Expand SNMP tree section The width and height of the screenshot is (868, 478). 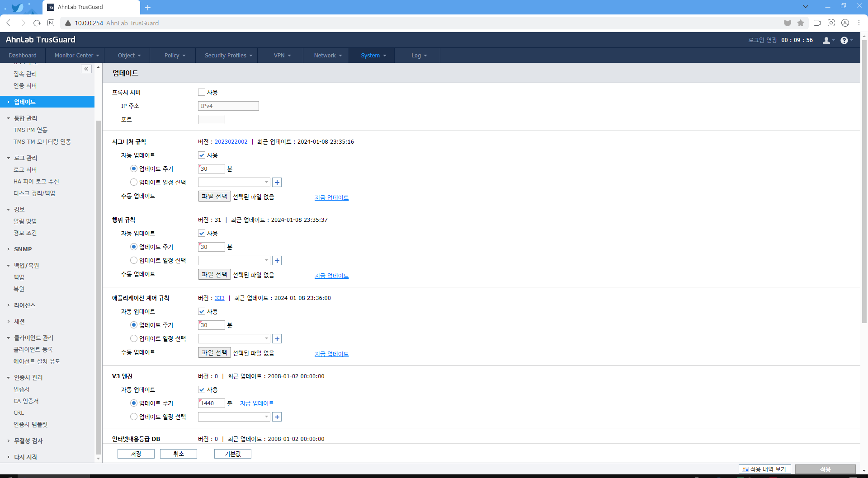point(8,249)
